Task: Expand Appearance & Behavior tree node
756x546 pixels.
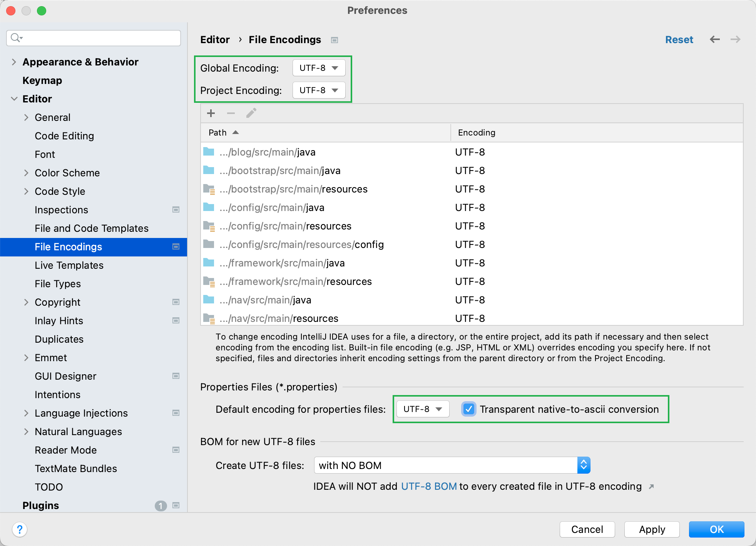Action: 14,62
